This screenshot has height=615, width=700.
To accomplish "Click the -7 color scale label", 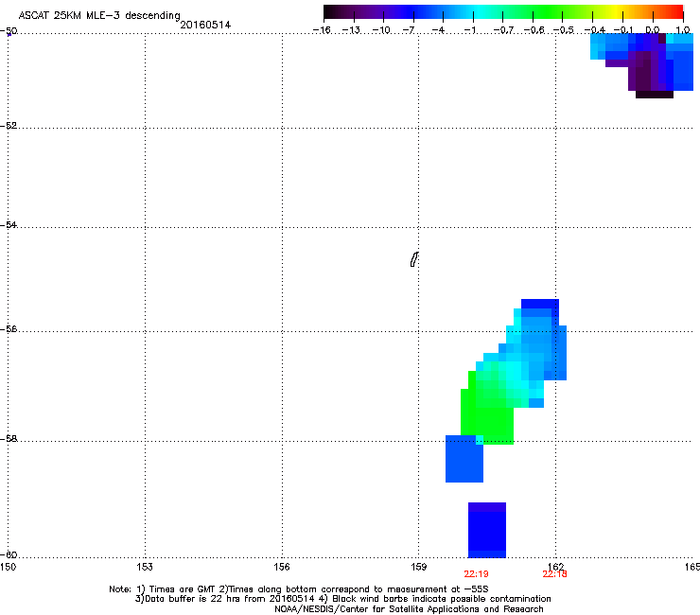I will 408,30.
